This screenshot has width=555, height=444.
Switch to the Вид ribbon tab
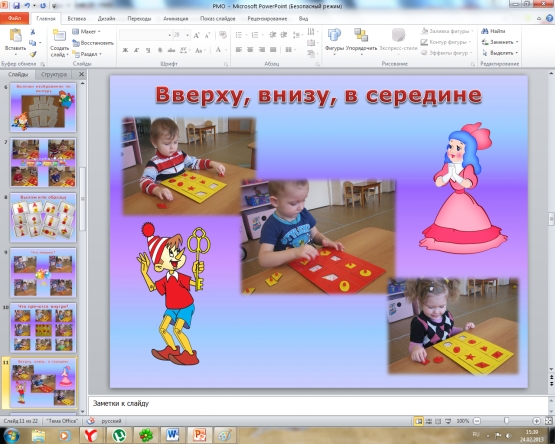tap(303, 19)
